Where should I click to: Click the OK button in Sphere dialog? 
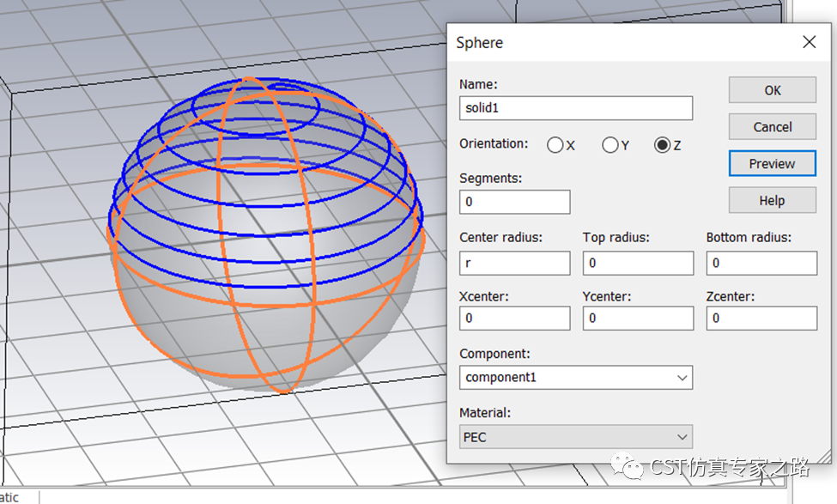772,89
